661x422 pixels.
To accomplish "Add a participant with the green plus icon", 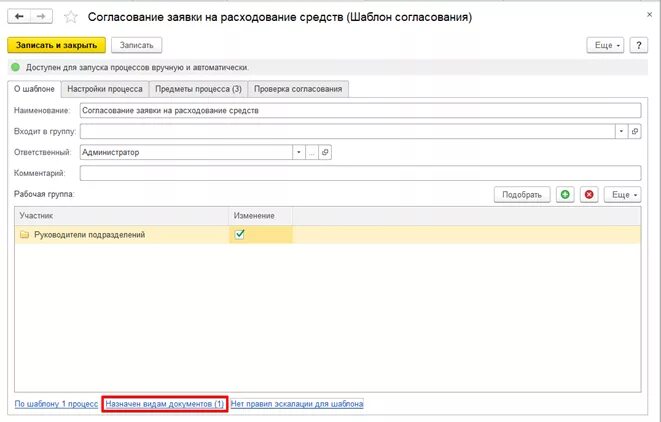I will click(x=565, y=194).
